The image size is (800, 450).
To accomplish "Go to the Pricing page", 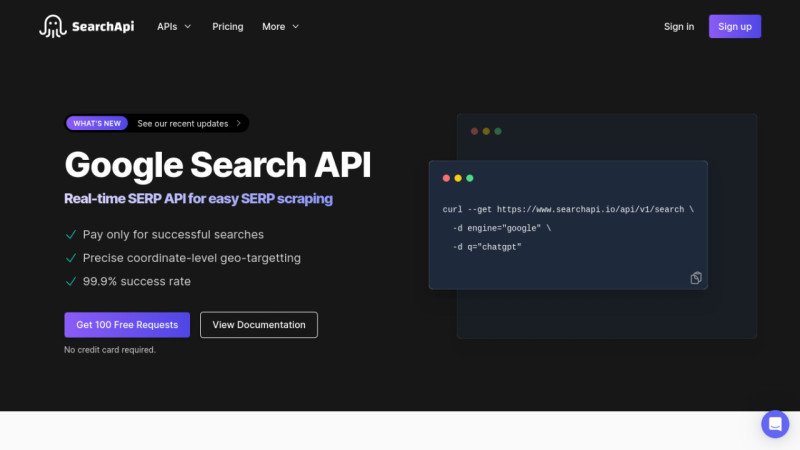I will (x=227, y=27).
